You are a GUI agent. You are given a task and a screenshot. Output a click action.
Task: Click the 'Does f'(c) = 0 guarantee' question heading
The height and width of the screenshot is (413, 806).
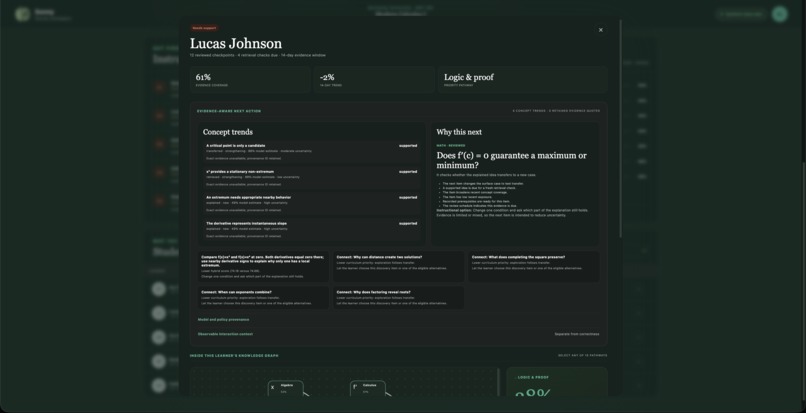point(511,160)
